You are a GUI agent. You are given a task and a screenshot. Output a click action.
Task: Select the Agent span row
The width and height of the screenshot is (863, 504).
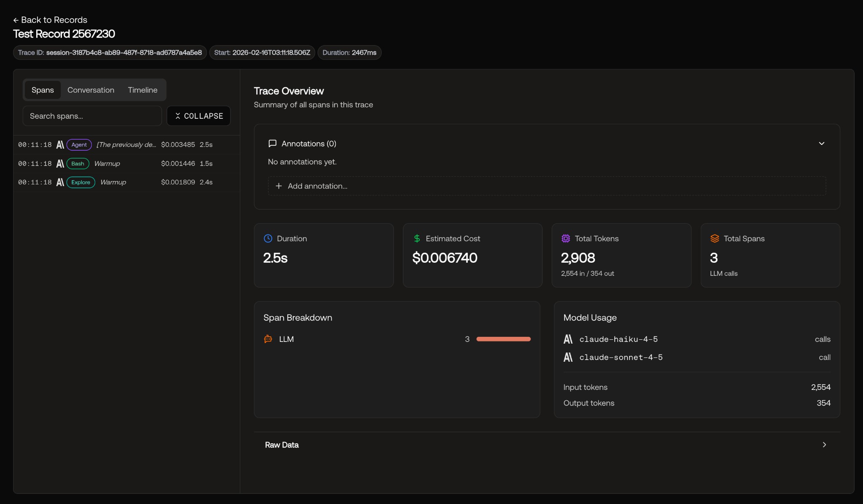tap(126, 144)
